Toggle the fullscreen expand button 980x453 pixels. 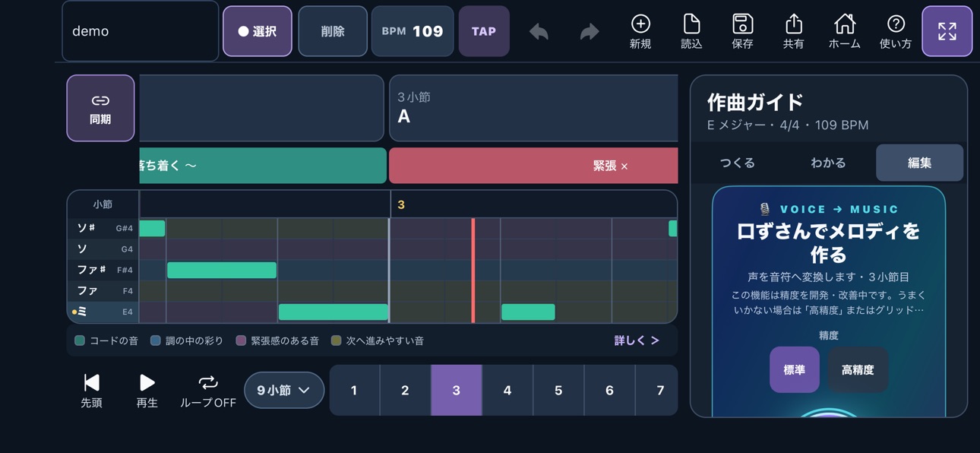(x=947, y=31)
